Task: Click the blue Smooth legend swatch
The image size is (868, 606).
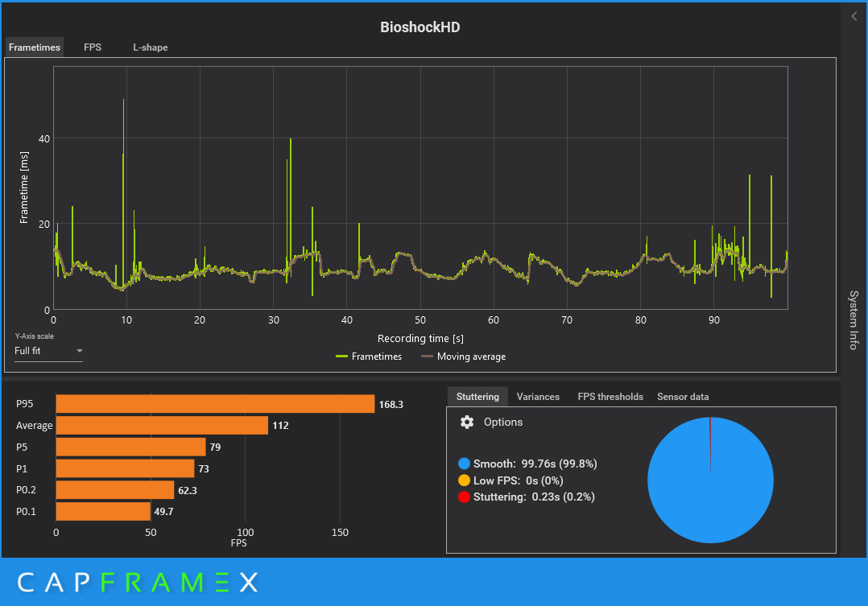Action: (x=464, y=464)
